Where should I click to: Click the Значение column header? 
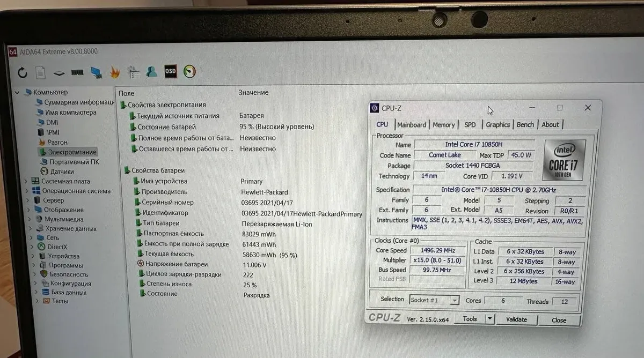pyautogui.click(x=253, y=93)
